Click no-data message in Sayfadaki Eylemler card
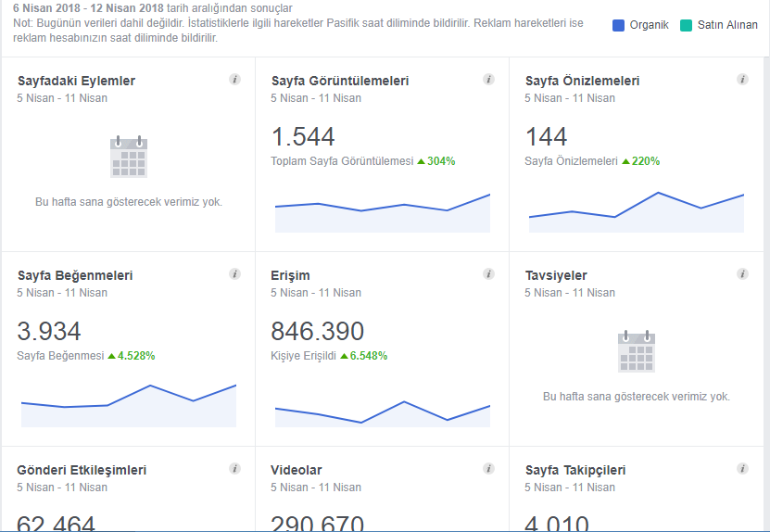This screenshot has height=532, width=770. tap(129, 202)
